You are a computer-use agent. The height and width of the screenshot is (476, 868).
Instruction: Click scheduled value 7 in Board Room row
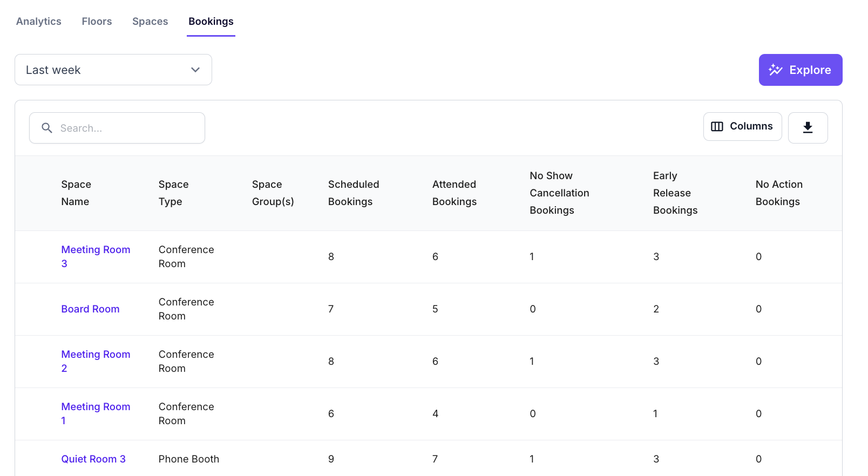point(331,309)
